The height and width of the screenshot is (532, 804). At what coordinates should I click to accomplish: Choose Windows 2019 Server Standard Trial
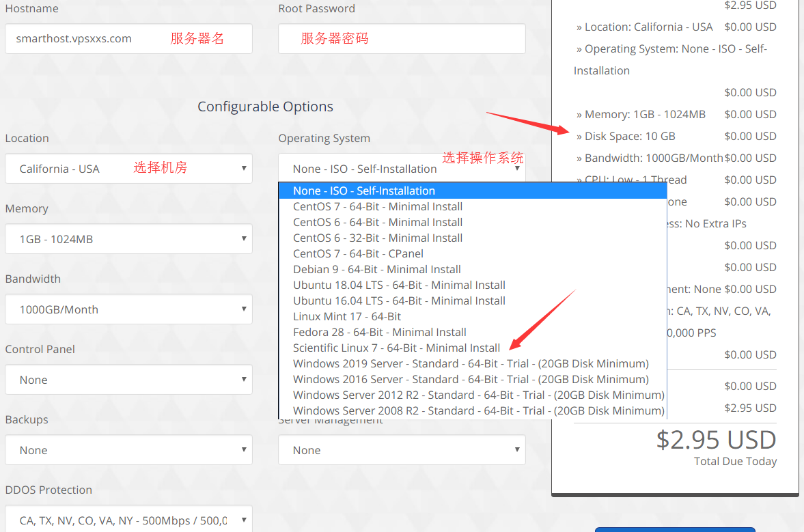click(473, 363)
